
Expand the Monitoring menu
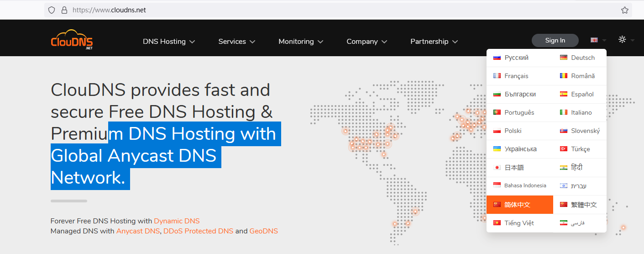(300, 42)
